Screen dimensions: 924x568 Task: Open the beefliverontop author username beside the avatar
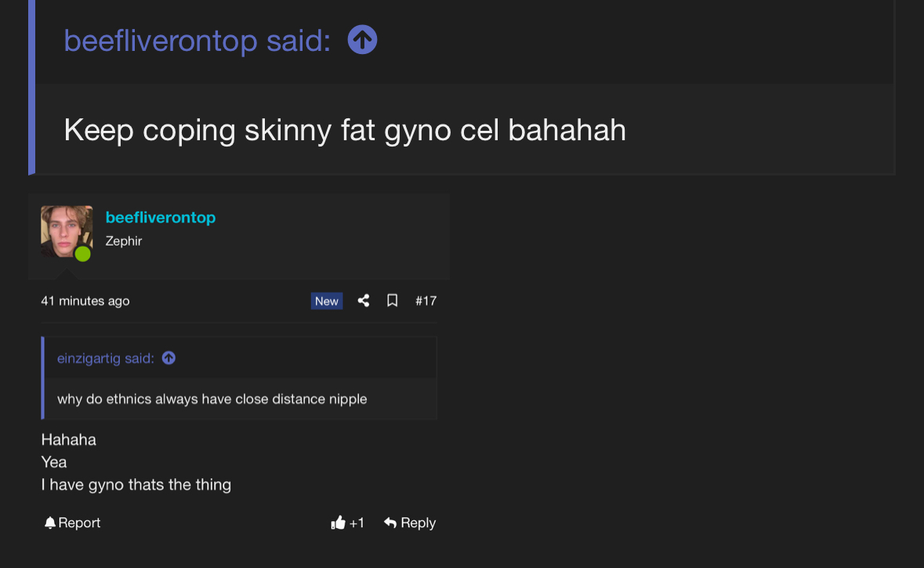coord(160,218)
